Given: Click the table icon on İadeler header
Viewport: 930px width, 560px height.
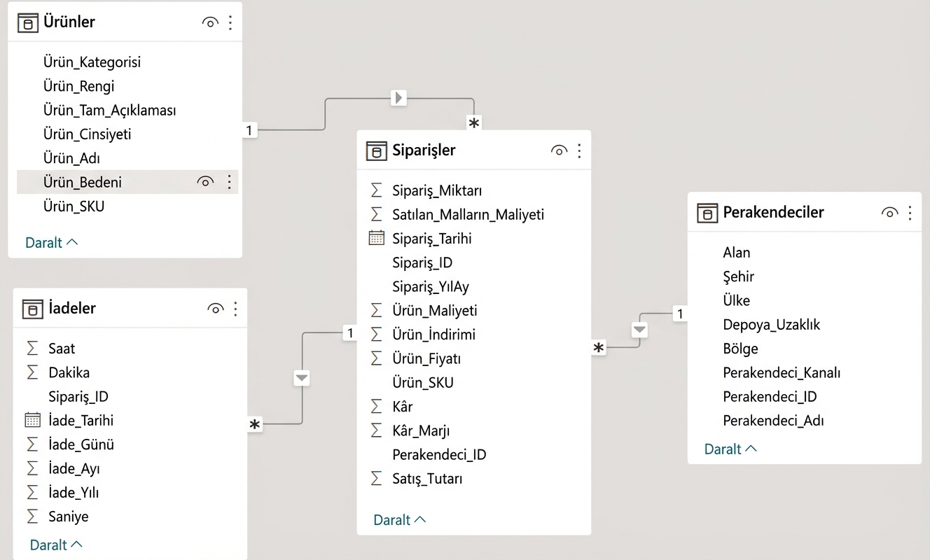Looking at the screenshot, I should click(32, 308).
